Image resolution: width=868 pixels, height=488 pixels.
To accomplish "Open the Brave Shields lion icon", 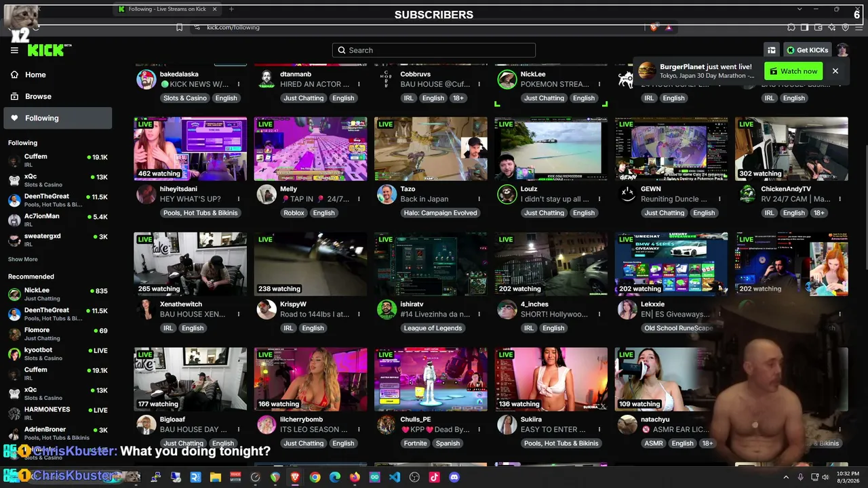I will pos(653,27).
